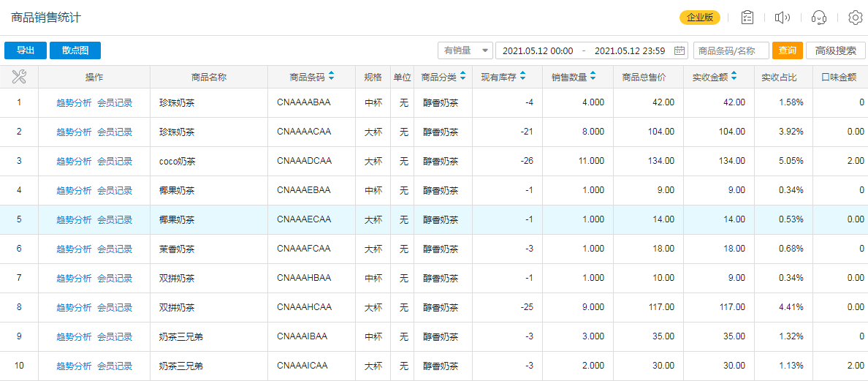Image resolution: width=868 pixels, height=381 pixels.
Task: Click the 规格 column header
Action: tap(373, 77)
